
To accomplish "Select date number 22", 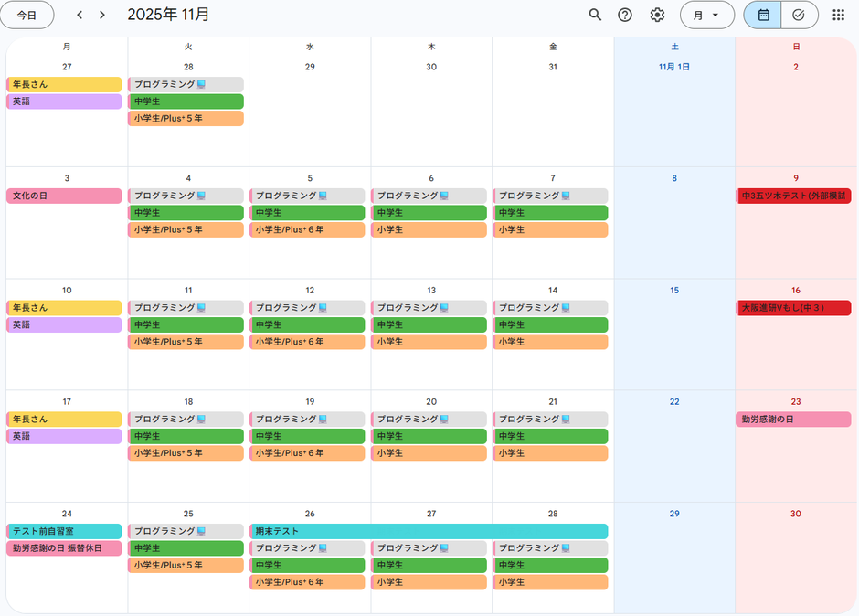I will (674, 402).
